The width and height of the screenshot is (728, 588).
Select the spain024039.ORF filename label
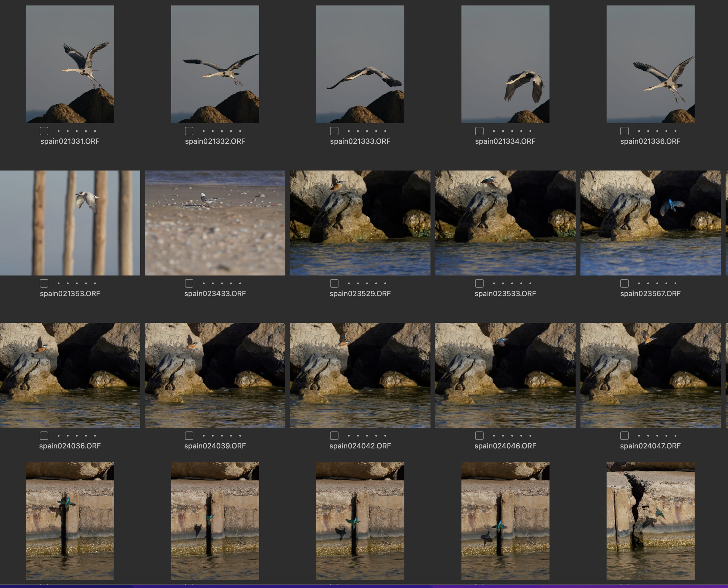215,446
